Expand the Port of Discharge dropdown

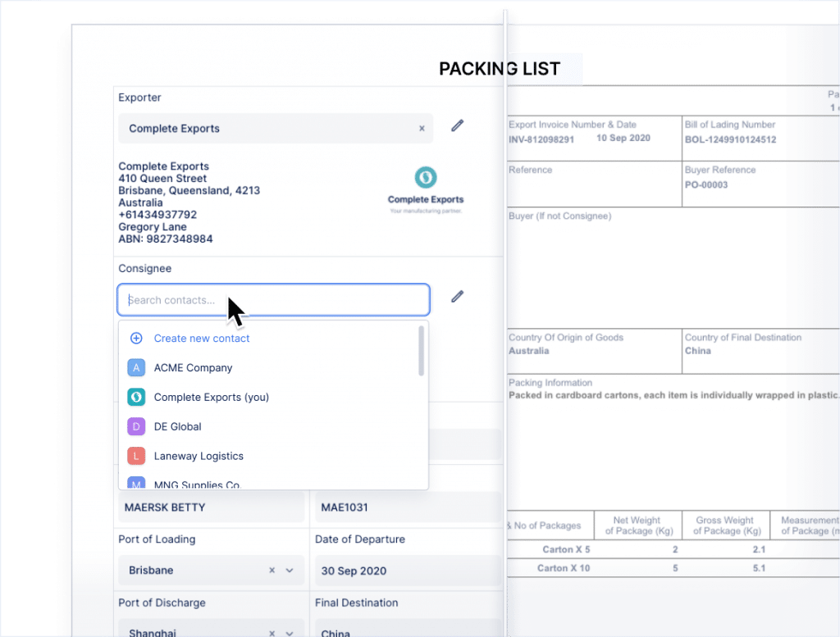coord(290,633)
